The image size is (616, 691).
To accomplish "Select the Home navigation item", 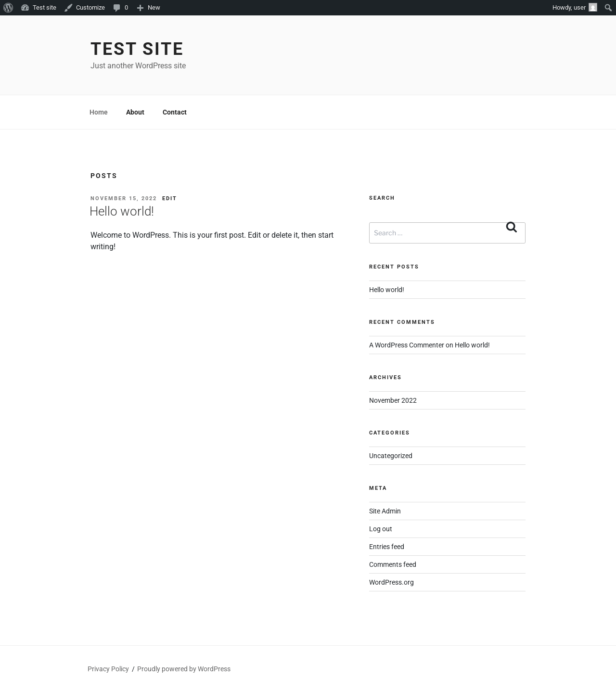I will click(99, 112).
